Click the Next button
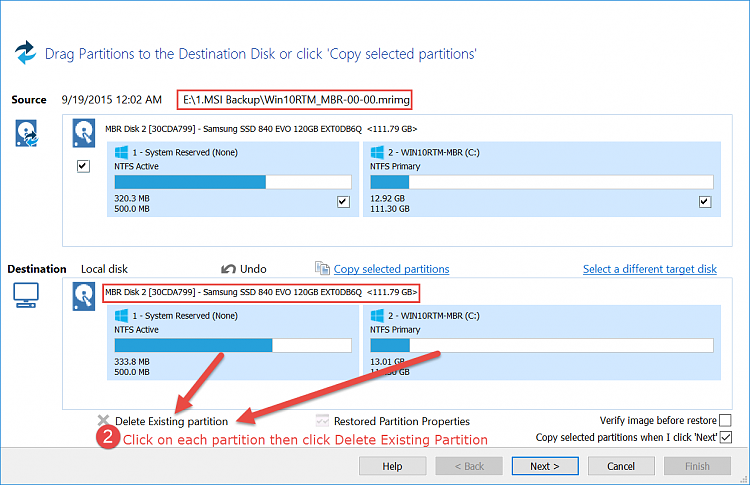 pyautogui.click(x=545, y=466)
